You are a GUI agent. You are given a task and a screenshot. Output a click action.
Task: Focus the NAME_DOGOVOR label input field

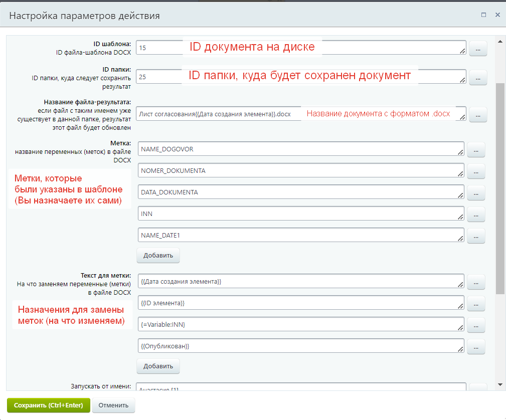click(300, 149)
